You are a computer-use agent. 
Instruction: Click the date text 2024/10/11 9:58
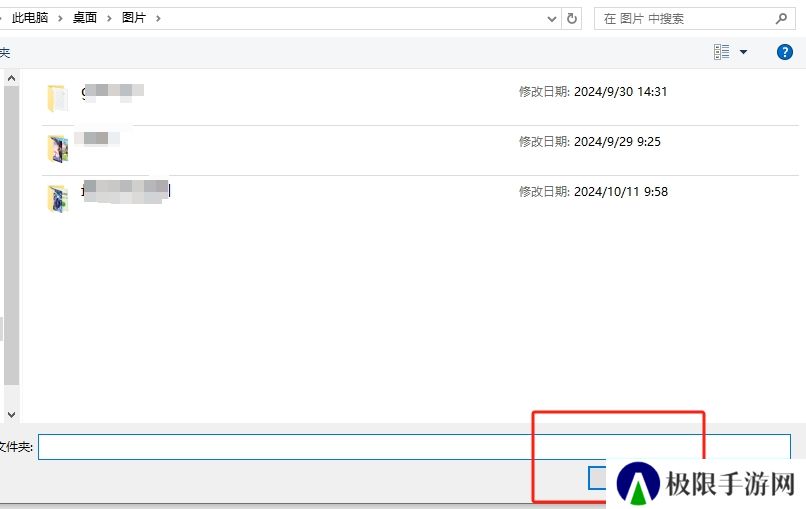[x=621, y=192]
